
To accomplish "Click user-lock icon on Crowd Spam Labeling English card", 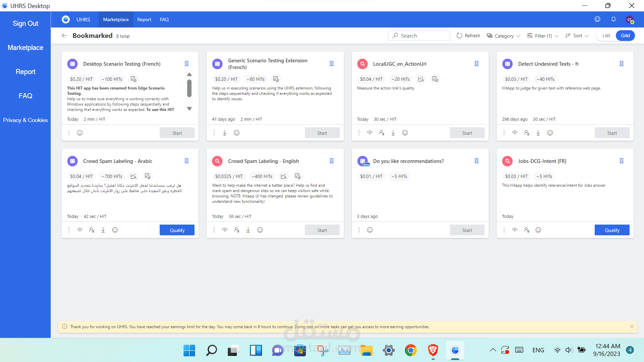I will 237,230.
